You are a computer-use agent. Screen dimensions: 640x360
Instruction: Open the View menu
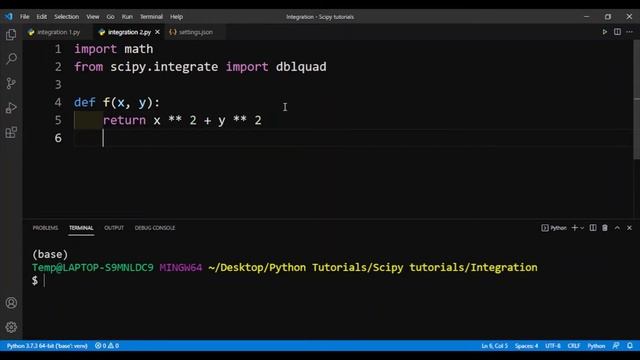pyautogui.click(x=93, y=17)
